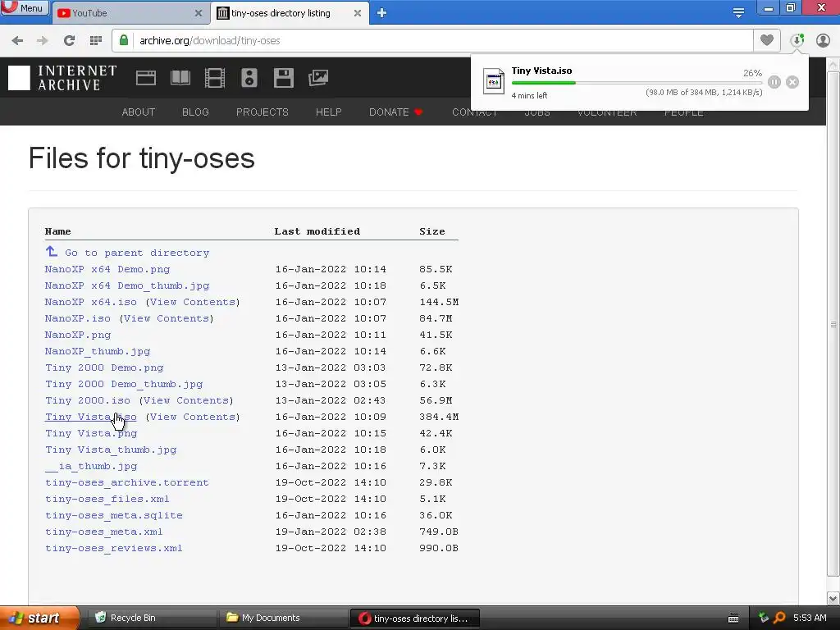Download Tiny Vista.iso link
Image resolution: width=840 pixels, height=630 pixels.
[90, 417]
